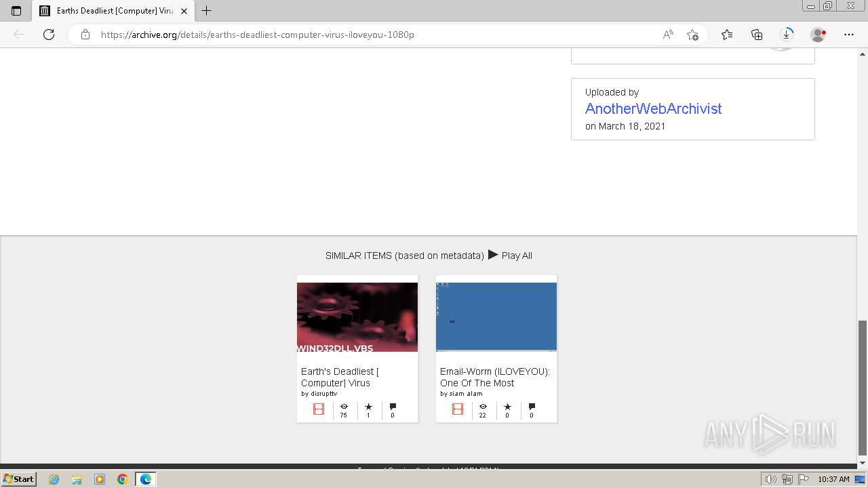Click the back navigation arrow
The height and width of the screenshot is (488, 868).
click(x=19, y=35)
